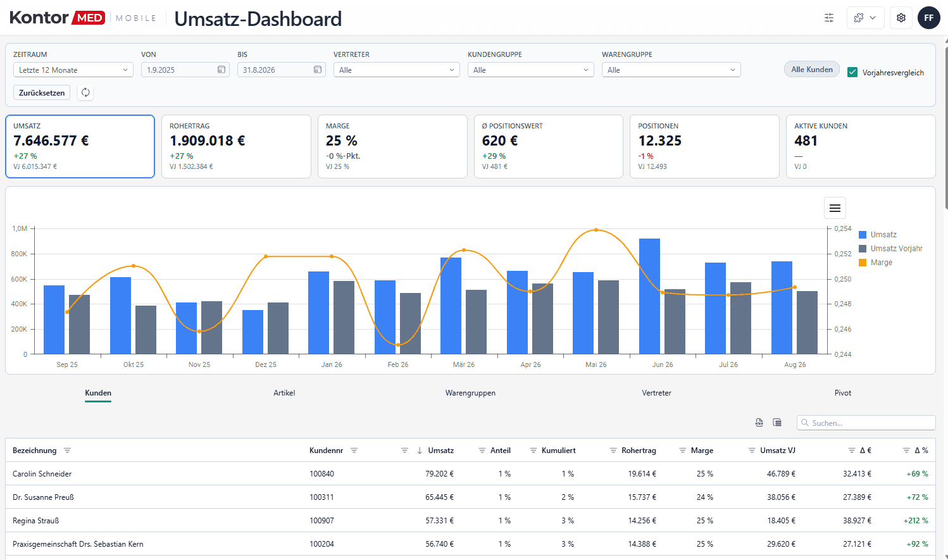Open filter icon for Kumuliert column

click(x=533, y=451)
